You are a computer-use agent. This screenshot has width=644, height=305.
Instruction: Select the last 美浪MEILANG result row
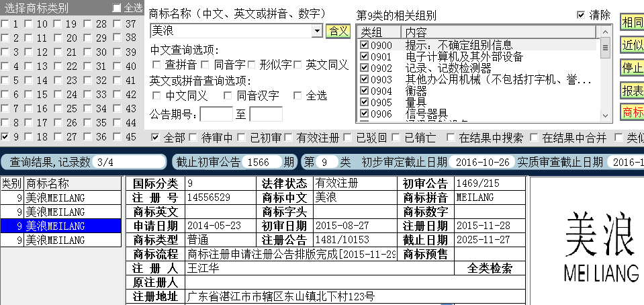[x=61, y=240]
